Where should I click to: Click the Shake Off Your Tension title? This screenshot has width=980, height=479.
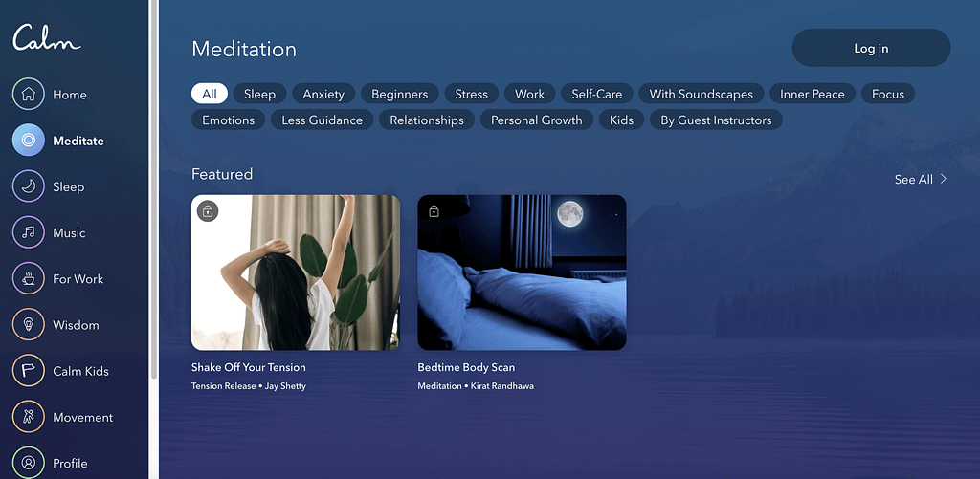249,367
